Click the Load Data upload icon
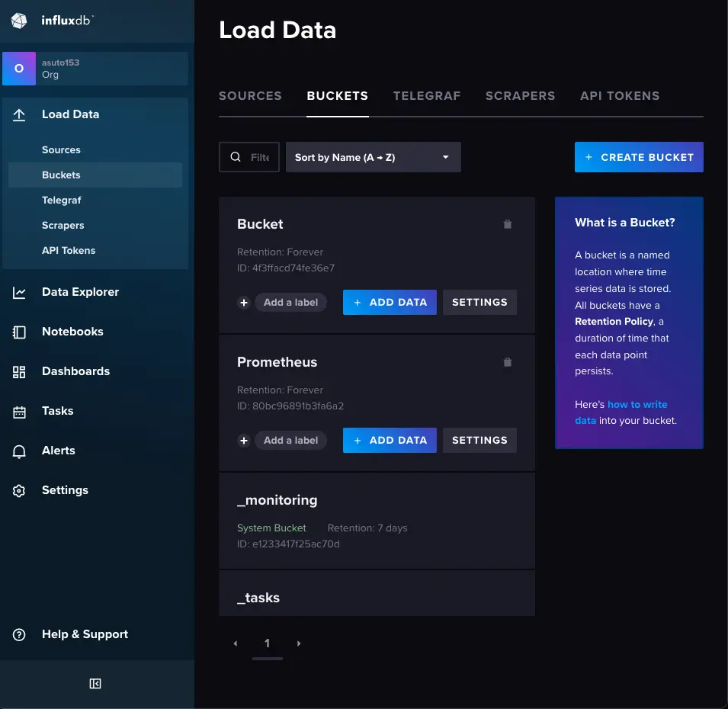The image size is (728, 709). (x=18, y=114)
